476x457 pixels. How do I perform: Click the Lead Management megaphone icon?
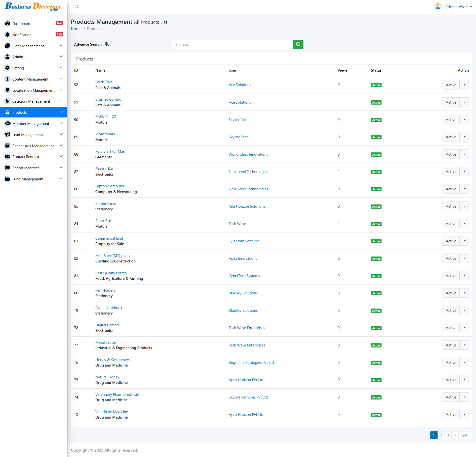click(x=7, y=135)
